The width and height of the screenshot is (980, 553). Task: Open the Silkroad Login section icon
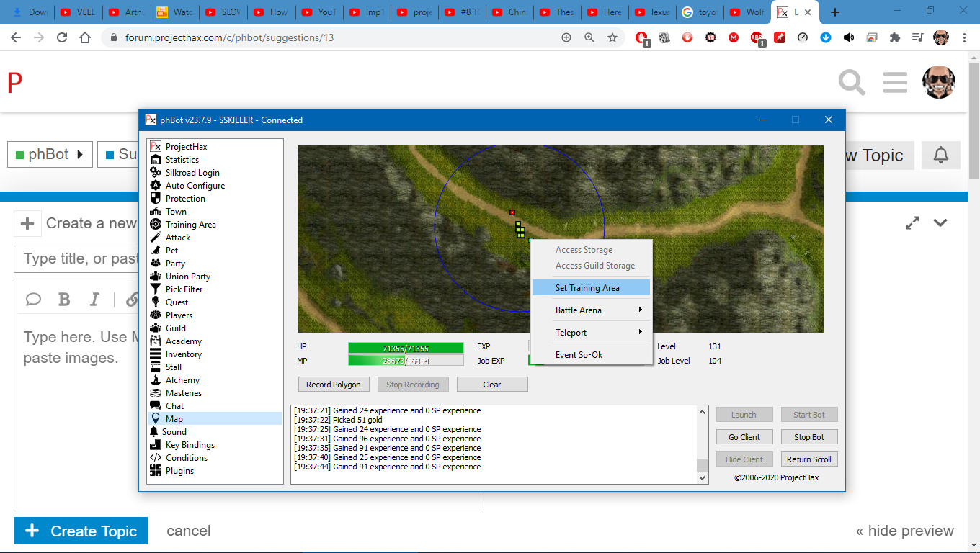(155, 173)
